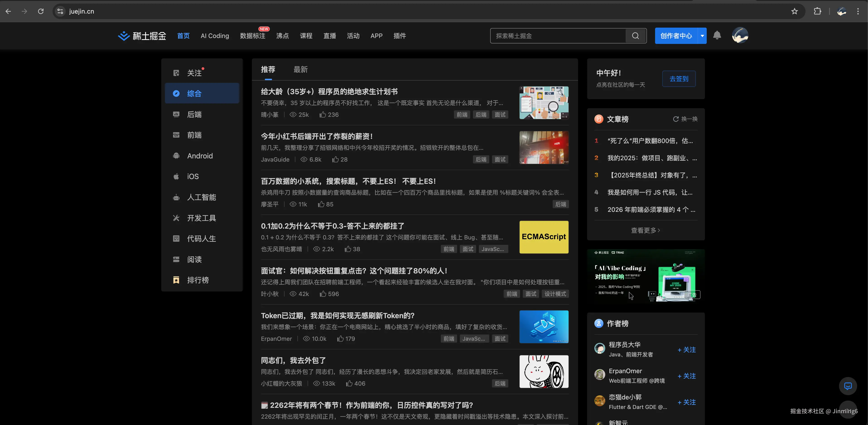The height and width of the screenshot is (425, 868).
Task: Expand 查看更多 under the article rankings
Action: (x=645, y=230)
